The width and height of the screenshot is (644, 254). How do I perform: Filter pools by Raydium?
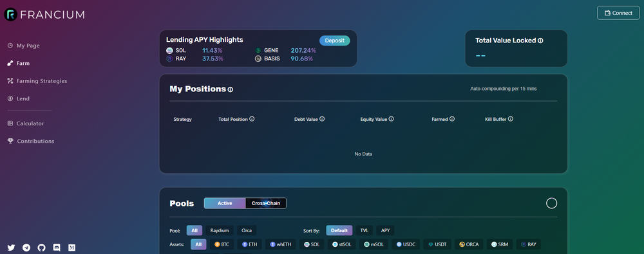220,231
